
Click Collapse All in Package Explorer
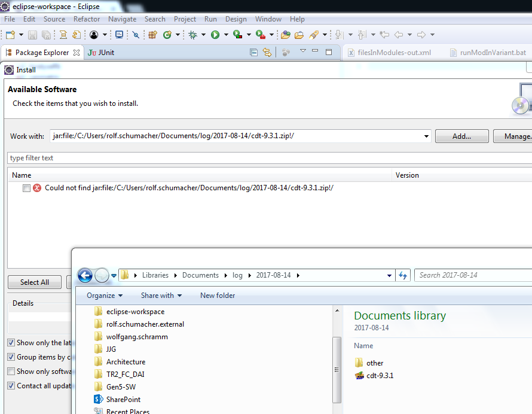pyautogui.click(x=253, y=53)
